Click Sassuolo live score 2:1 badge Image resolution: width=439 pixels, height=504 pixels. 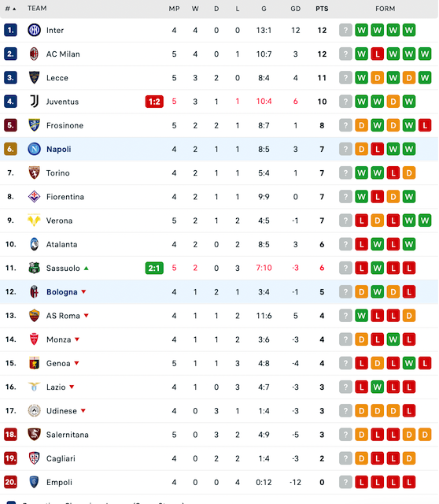click(x=154, y=268)
